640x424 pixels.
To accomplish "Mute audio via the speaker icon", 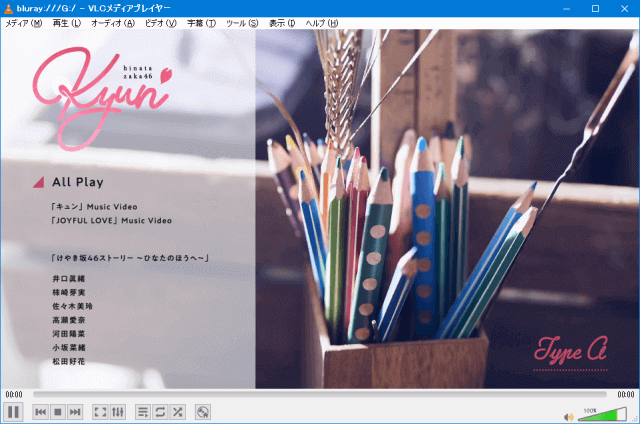I will pos(568,417).
